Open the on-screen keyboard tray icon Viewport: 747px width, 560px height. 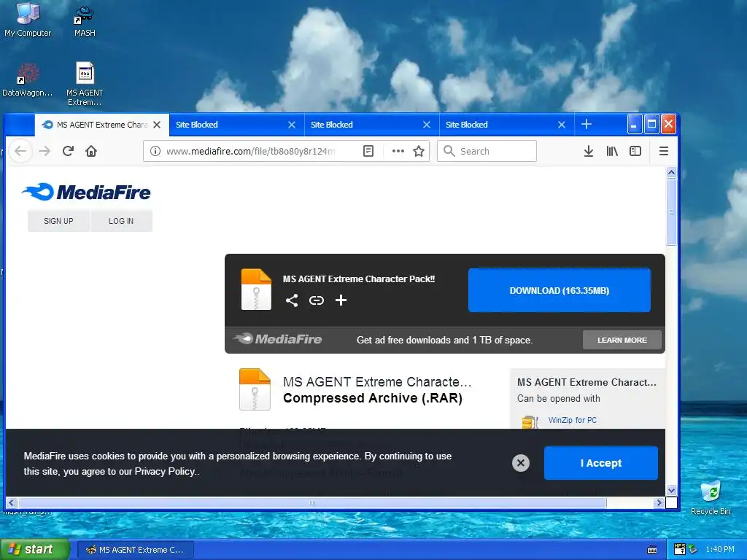point(652,550)
